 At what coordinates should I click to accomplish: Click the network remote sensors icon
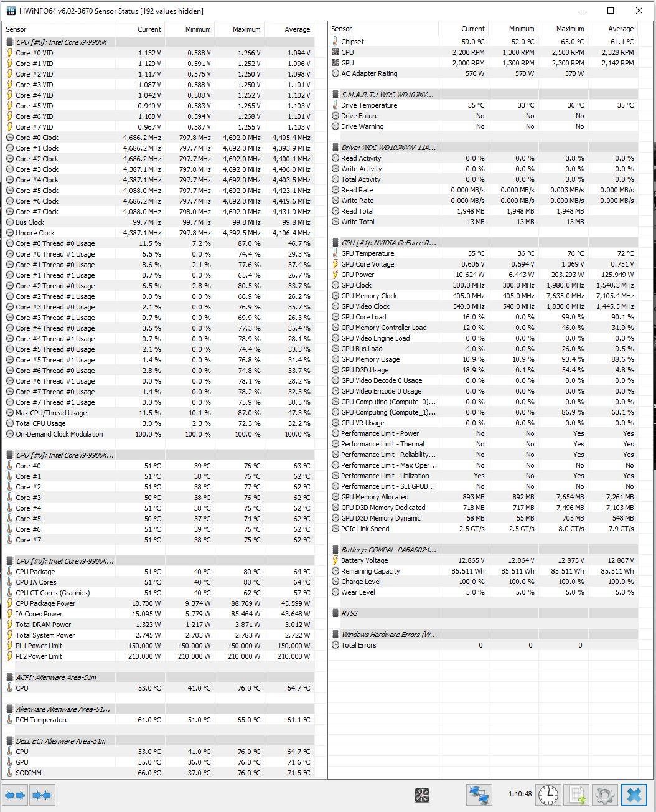(x=479, y=795)
